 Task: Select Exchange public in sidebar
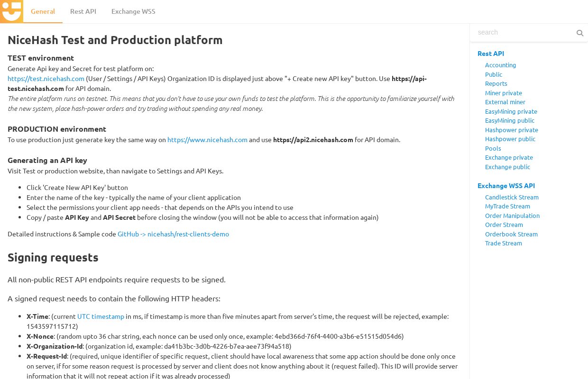[x=507, y=167]
